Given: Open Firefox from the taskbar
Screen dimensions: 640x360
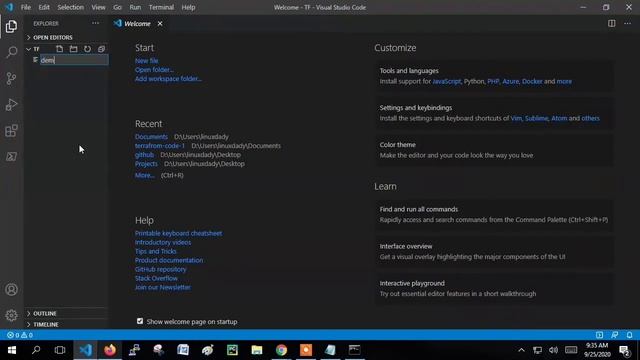Looking at the screenshot, I should coord(110,350).
